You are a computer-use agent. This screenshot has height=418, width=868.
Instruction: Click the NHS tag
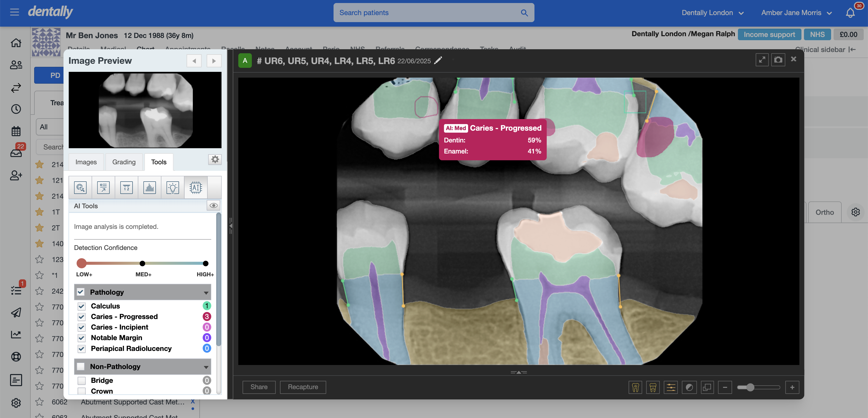point(817,34)
